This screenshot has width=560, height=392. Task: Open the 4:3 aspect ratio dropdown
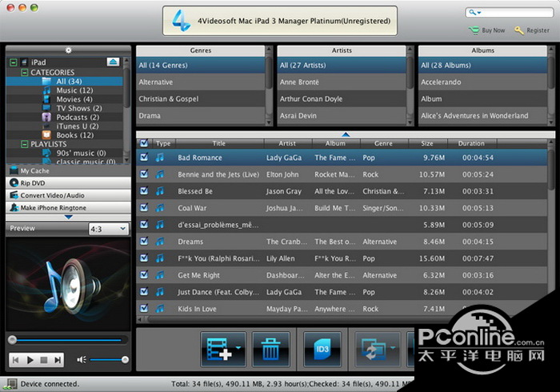pyautogui.click(x=108, y=229)
